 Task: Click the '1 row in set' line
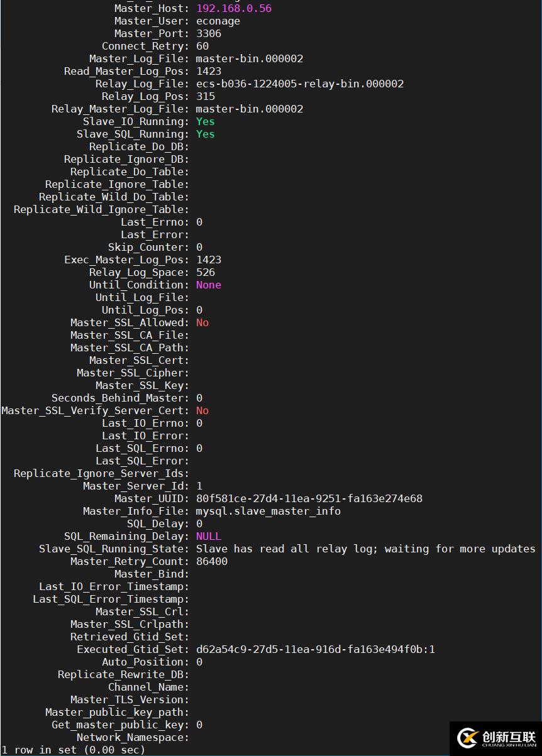tap(74, 750)
